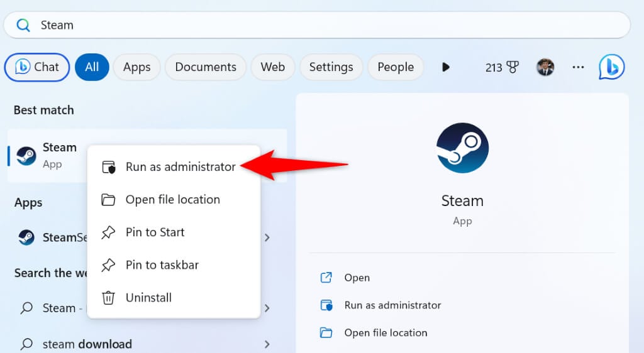Viewport: 644px width, 353px height.
Task: Switch to the Web filter
Action: 273,67
